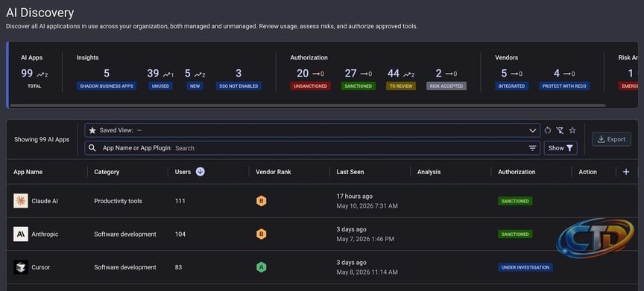Click the Anthropic app logo
644x291 pixels.
pyautogui.click(x=21, y=234)
